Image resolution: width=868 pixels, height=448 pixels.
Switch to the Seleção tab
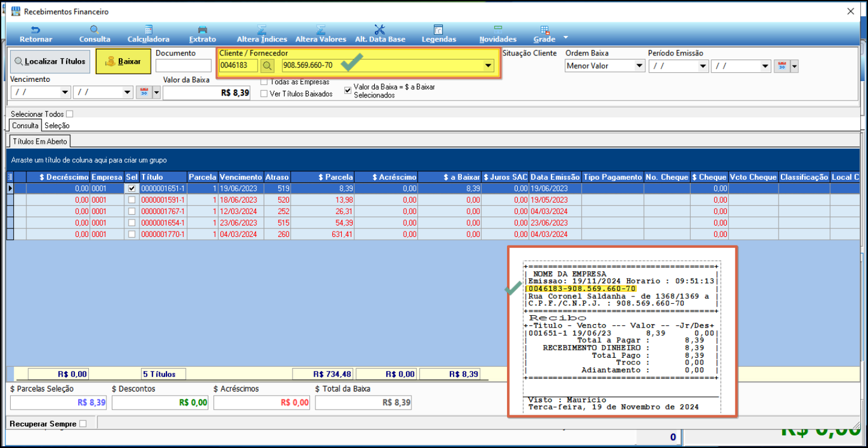click(x=57, y=126)
